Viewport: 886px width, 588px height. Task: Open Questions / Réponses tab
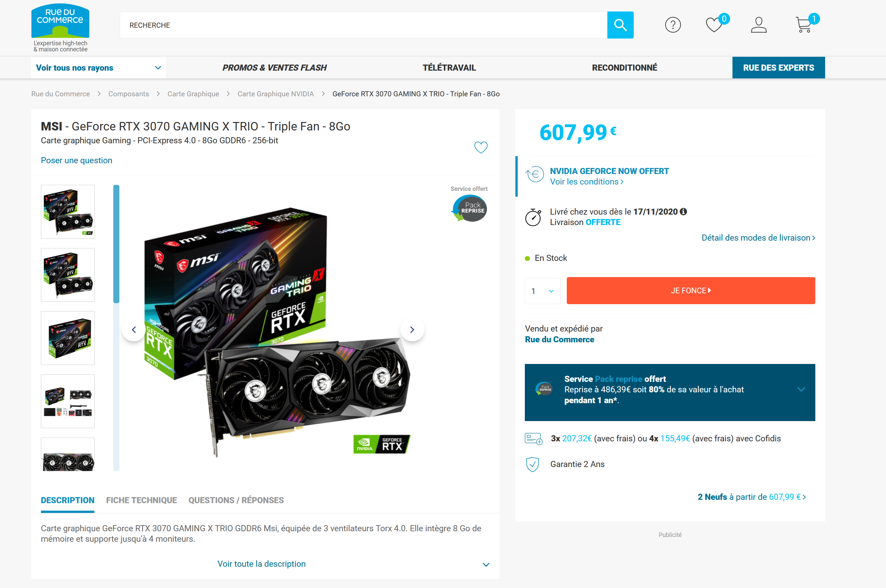click(x=236, y=500)
